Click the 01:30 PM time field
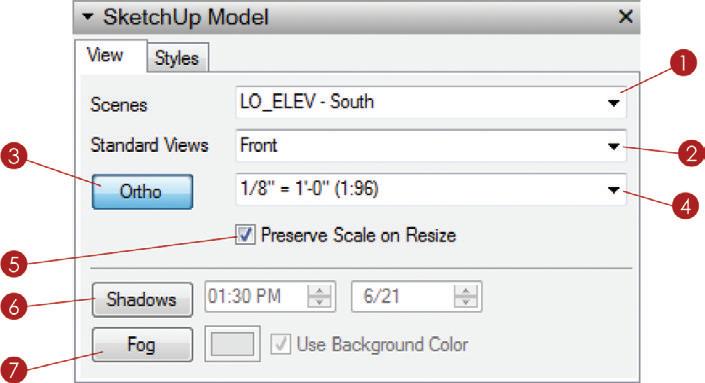Image resolution: width=705 pixels, height=383 pixels. 270,296
